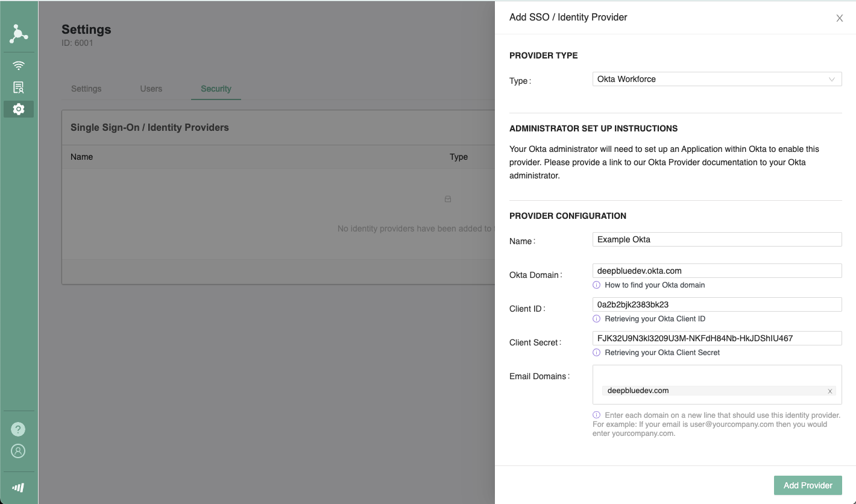Screen dimensions: 856x504
Task: Remove the deepbluedev.com email domain tag
Action: (830, 391)
